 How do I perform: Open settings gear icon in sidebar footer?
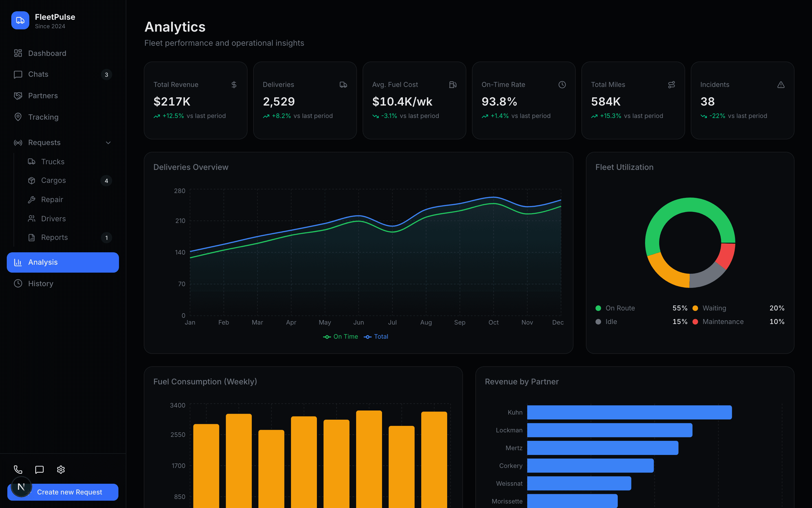(61, 469)
